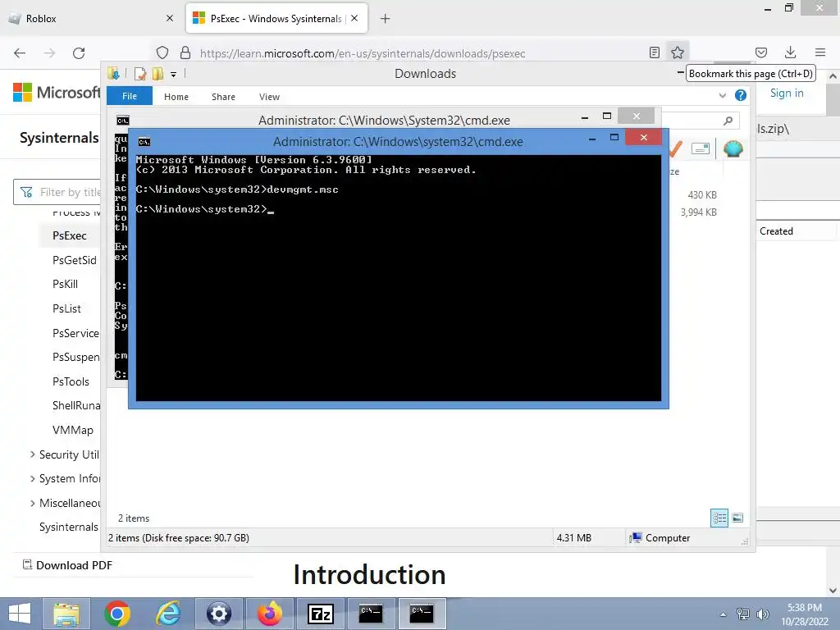Open the File ribbon tab
This screenshot has width=840, height=630.
coord(130,96)
